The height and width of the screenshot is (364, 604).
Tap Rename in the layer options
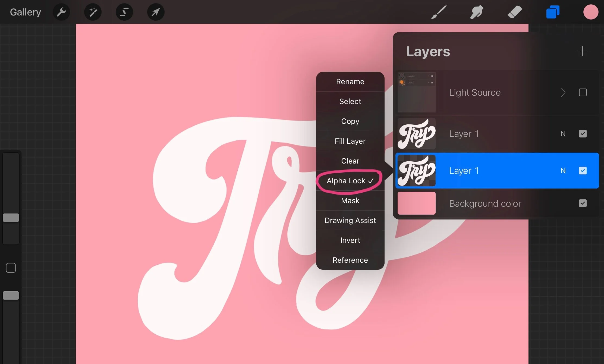[x=350, y=81]
